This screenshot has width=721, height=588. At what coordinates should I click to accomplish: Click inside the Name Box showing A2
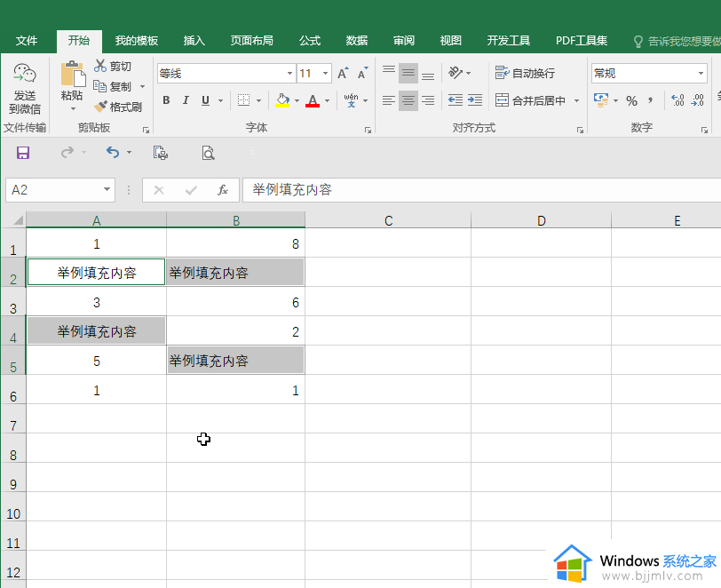pyautogui.click(x=51, y=190)
